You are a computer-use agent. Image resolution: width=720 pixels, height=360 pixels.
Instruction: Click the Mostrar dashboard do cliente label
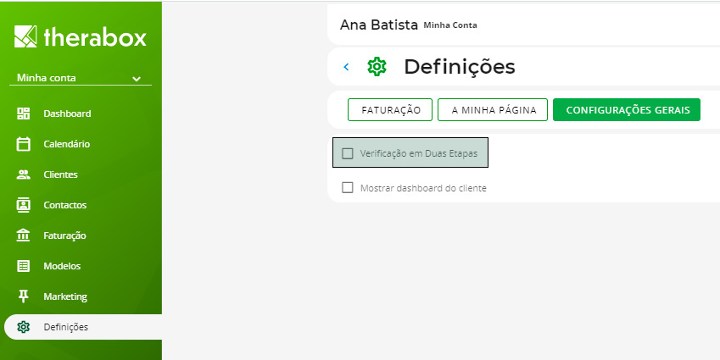click(x=423, y=188)
